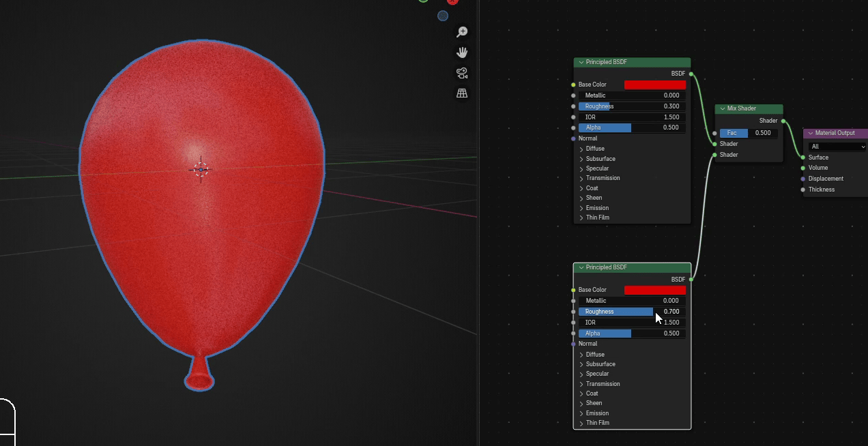Click the Roughness slider showing 0.700
This screenshot has width=868, height=446.
coord(632,312)
